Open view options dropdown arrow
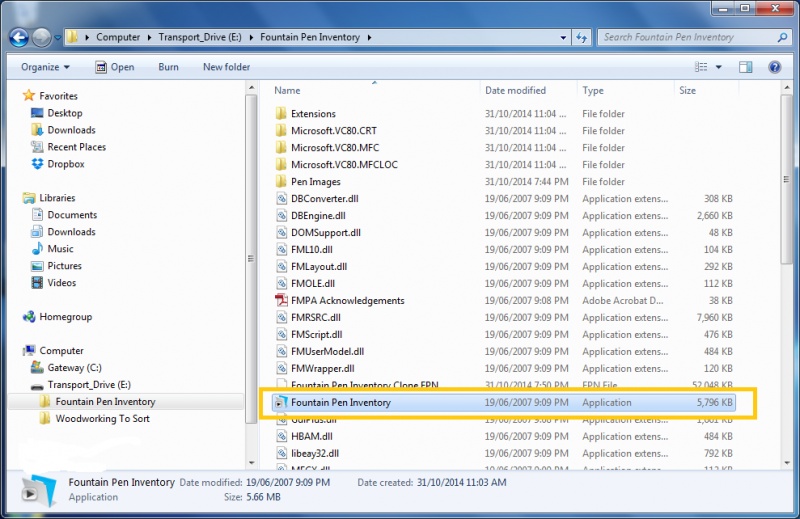 click(718, 67)
